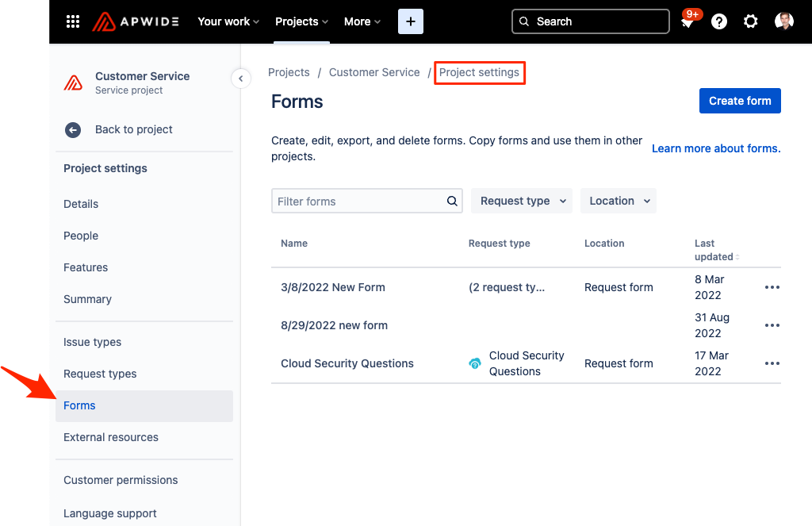Open the Projects menu in the navbar
Screen dimensions: 812x526
point(301,21)
